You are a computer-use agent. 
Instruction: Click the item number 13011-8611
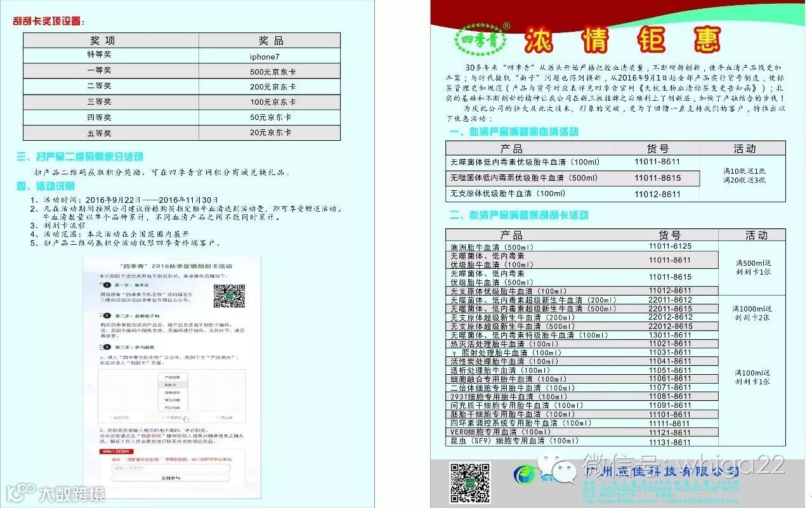670,335
